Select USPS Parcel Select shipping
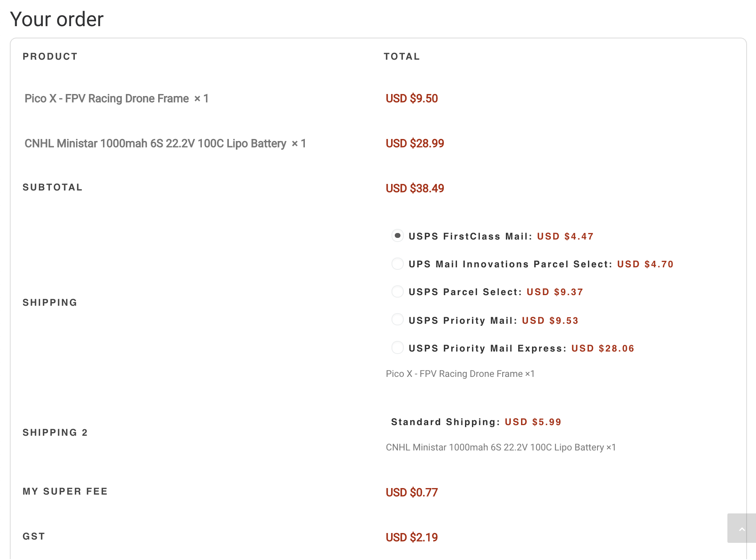The width and height of the screenshot is (756, 560). tap(397, 291)
